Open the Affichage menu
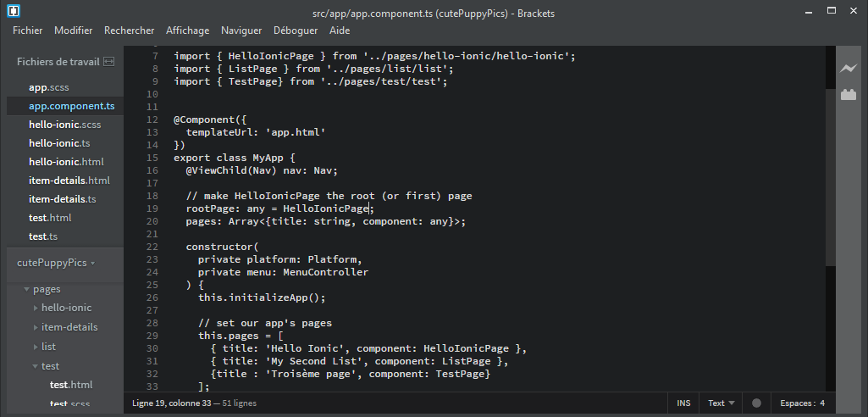The height and width of the screenshot is (417, 868). (188, 31)
